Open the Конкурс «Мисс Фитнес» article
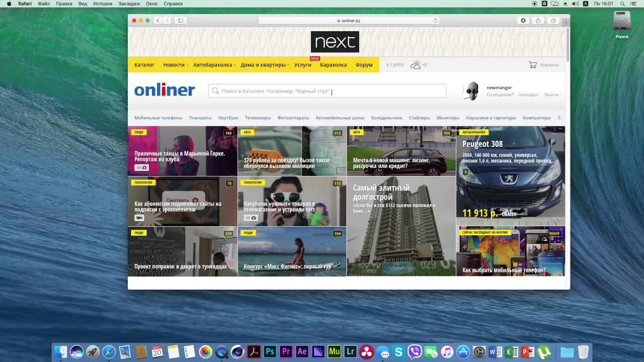Viewport: 644px width, 362px height. tap(292, 251)
